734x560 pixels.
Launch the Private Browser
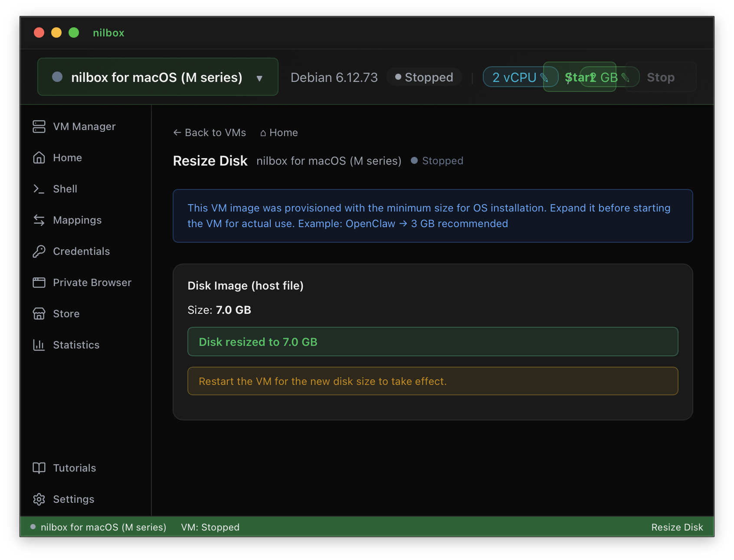click(x=92, y=282)
